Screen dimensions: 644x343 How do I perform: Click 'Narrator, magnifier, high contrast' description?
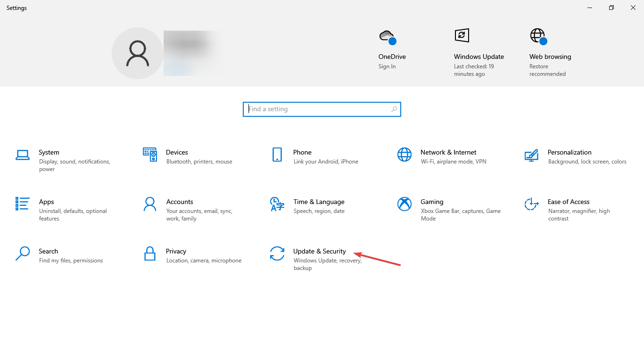point(579,215)
